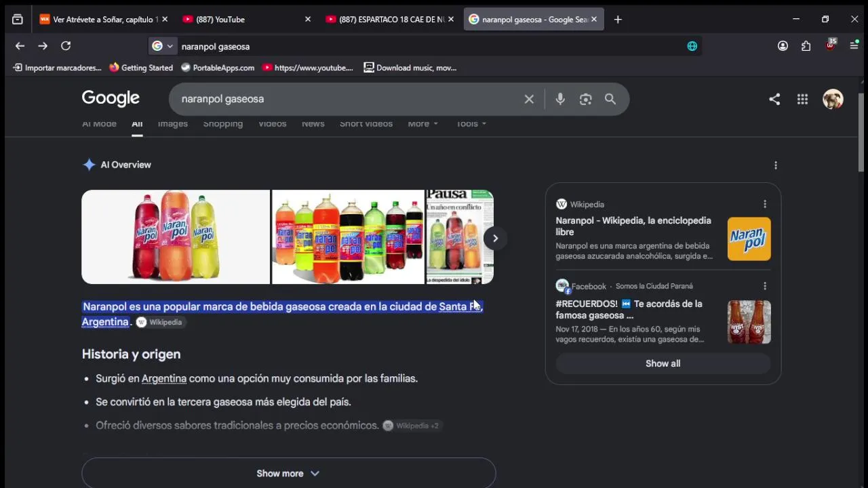Image resolution: width=868 pixels, height=488 pixels.
Task: Click the Argentina link in the Surgió en bullet
Action: coord(164,378)
